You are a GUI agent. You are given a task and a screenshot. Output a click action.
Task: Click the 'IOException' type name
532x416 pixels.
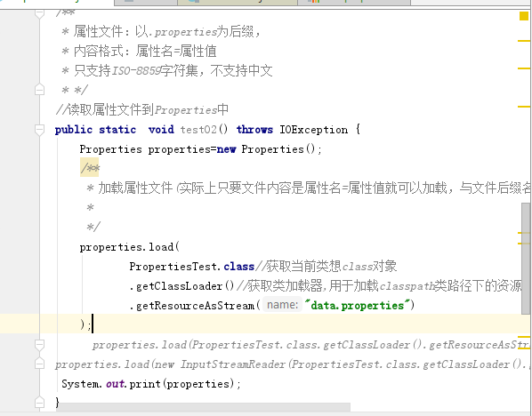(313, 130)
